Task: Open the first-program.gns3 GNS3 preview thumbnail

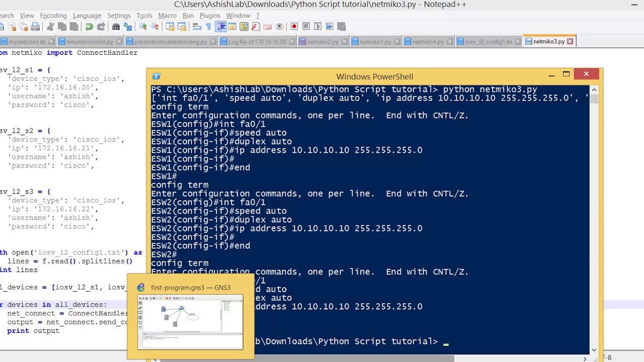Action: tap(190, 322)
